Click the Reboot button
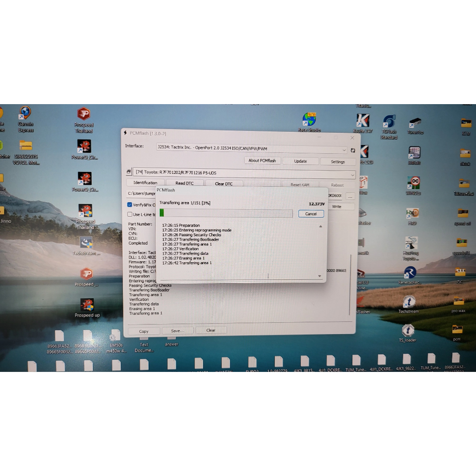Screen dimensions: 476x476 click(x=337, y=185)
